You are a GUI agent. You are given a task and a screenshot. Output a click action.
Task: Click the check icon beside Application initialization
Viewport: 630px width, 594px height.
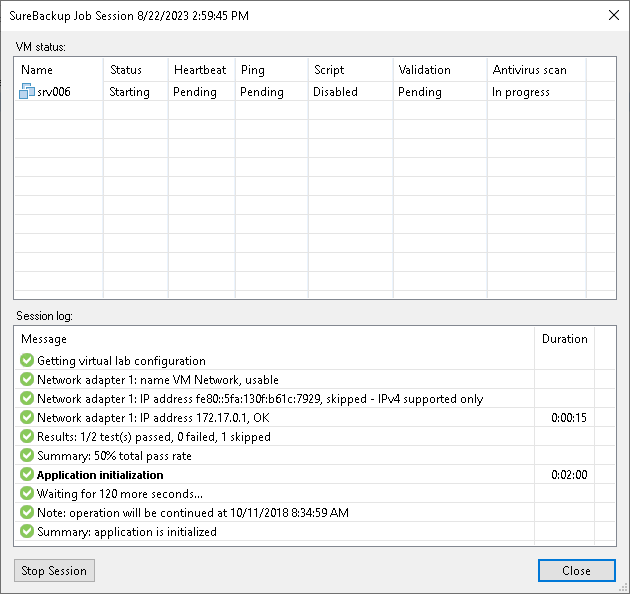[x=27, y=474]
